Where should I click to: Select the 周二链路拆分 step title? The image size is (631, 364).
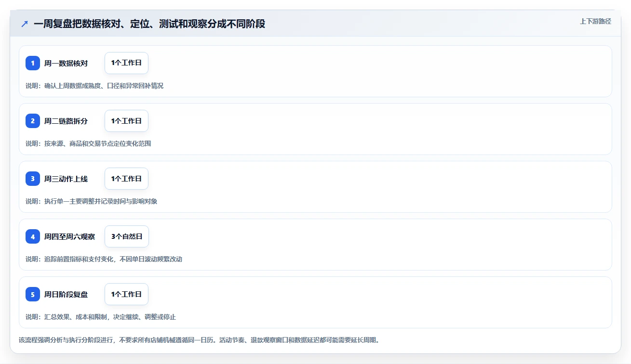[66, 121]
